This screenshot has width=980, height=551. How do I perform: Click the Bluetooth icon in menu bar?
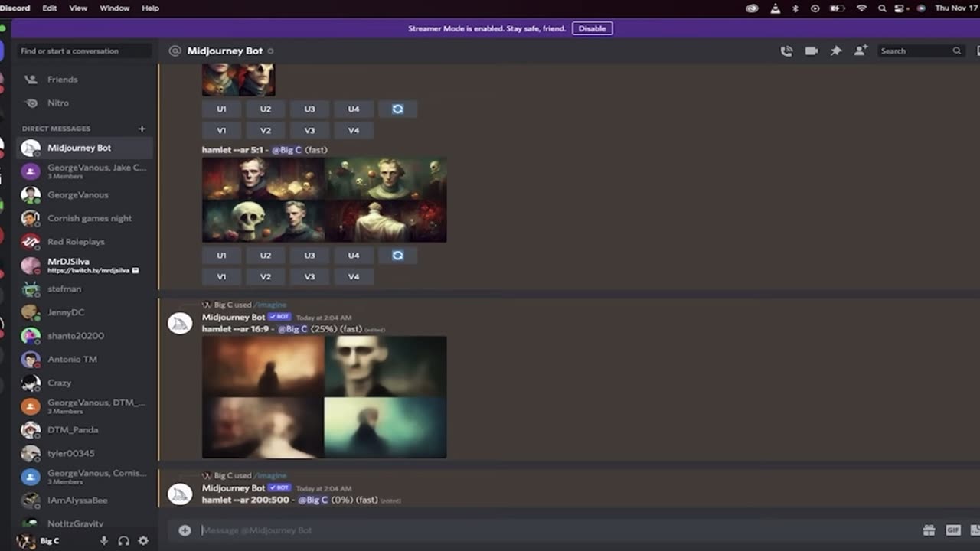795,8
